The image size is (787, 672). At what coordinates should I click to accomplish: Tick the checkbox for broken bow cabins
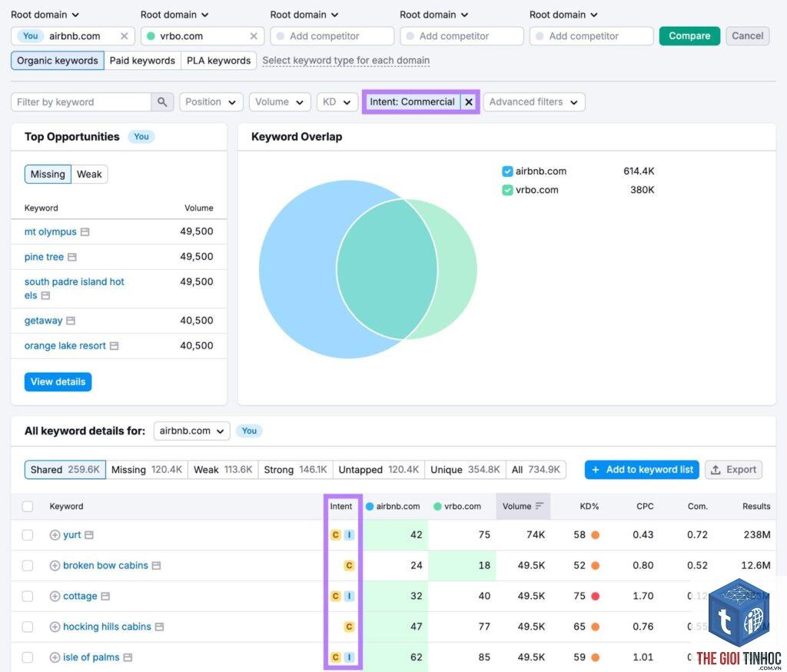tap(28, 566)
